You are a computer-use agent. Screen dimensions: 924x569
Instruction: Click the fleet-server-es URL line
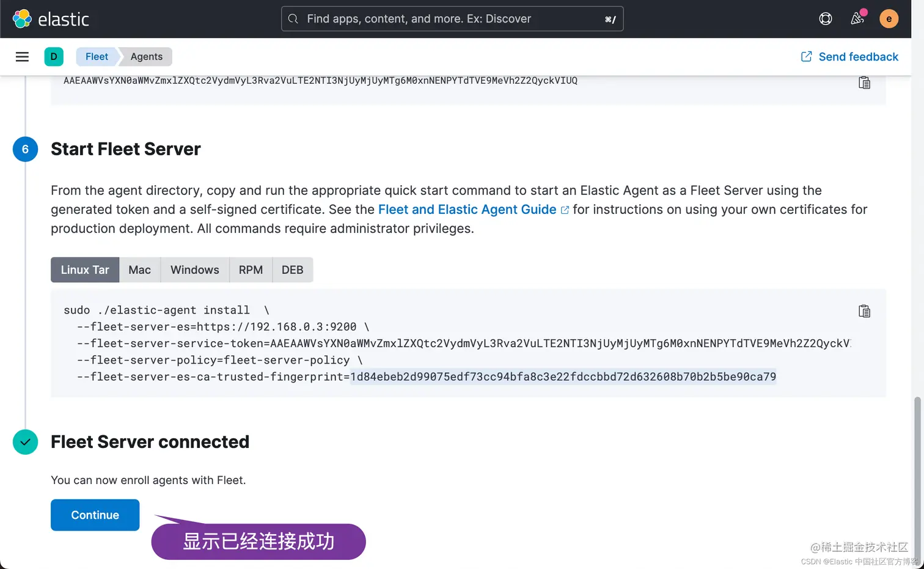[223, 327]
